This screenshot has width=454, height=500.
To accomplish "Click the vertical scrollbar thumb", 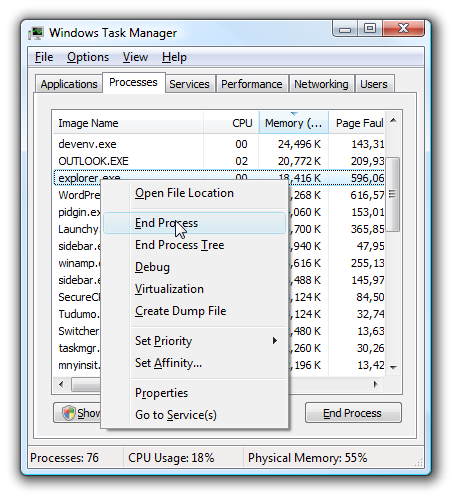I will coord(393,194).
